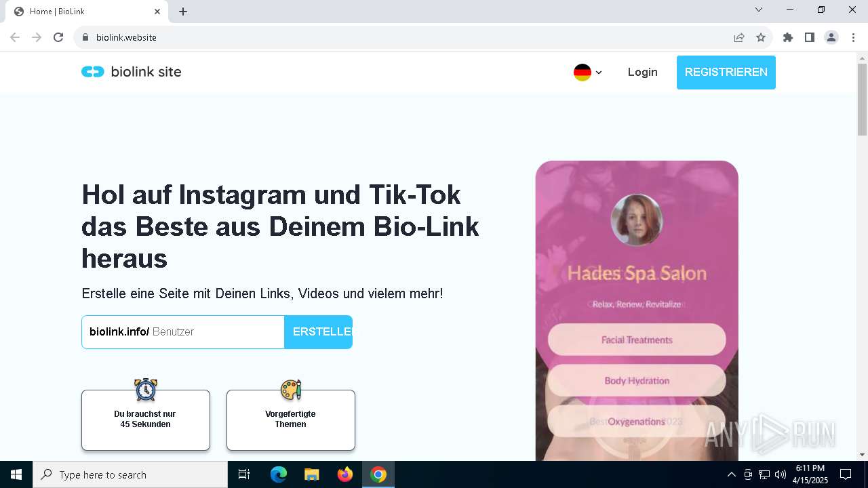This screenshot has width=868, height=488.
Task: Open the side panel icon
Action: [810, 37]
